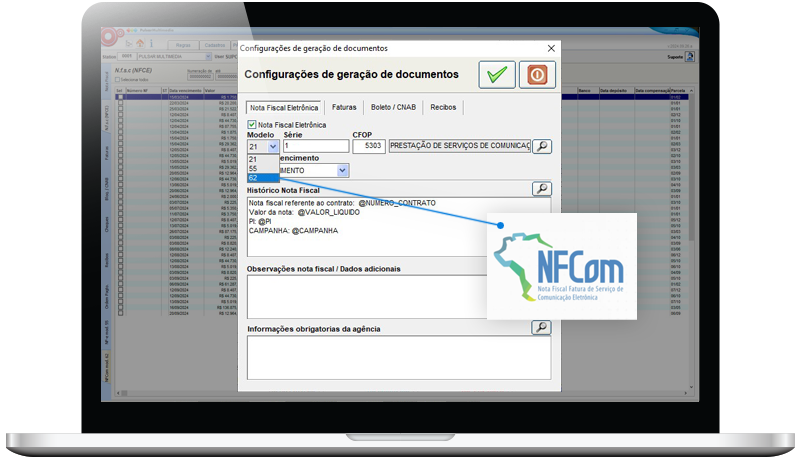
Task: Click the blue info icon in background toolbar
Action: click(x=151, y=44)
